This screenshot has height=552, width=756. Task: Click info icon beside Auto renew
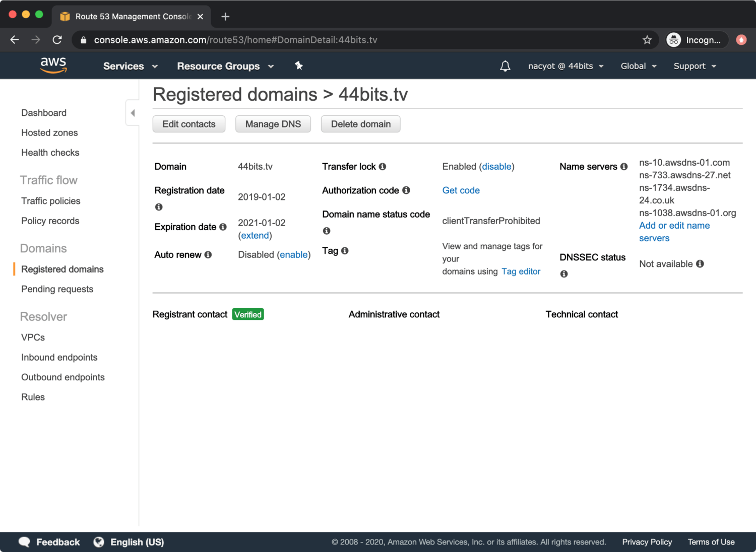coord(208,255)
